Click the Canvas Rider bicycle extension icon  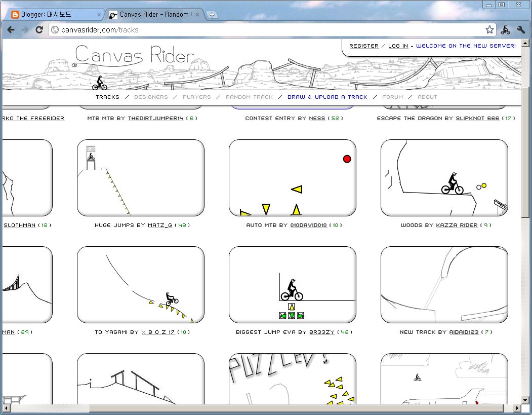[x=505, y=29]
